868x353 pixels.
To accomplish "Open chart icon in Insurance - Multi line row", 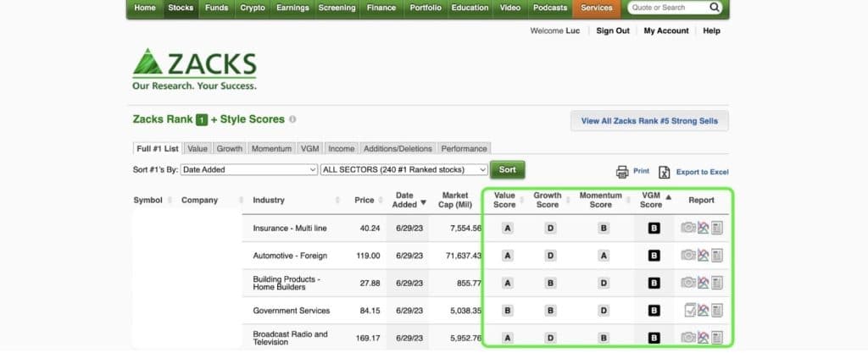I will pos(703,228).
